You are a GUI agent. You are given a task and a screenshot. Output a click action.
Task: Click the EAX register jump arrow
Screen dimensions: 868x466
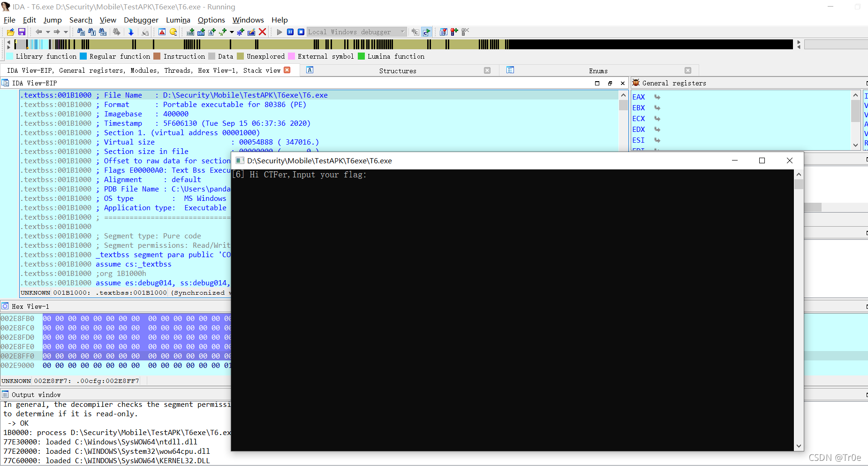point(657,97)
